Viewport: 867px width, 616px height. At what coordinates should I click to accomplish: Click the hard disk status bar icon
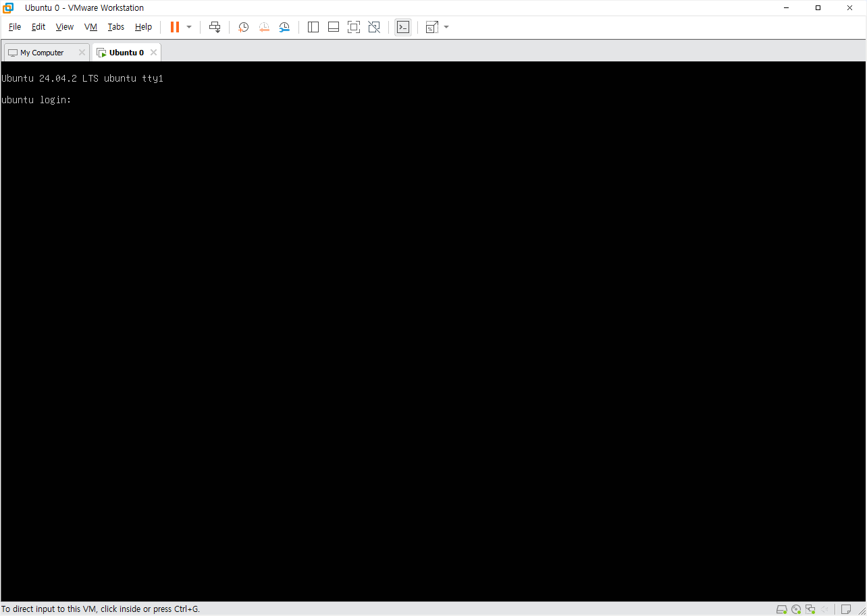(x=782, y=609)
